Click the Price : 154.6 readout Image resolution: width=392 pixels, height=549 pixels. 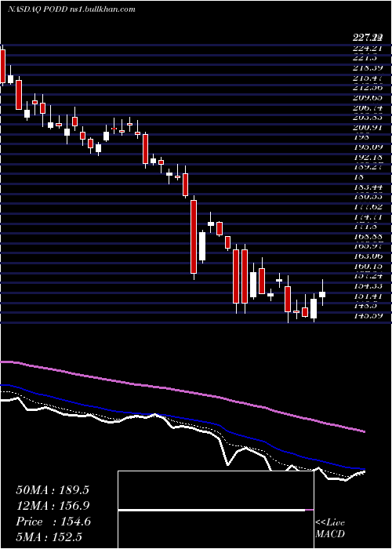tap(53, 522)
